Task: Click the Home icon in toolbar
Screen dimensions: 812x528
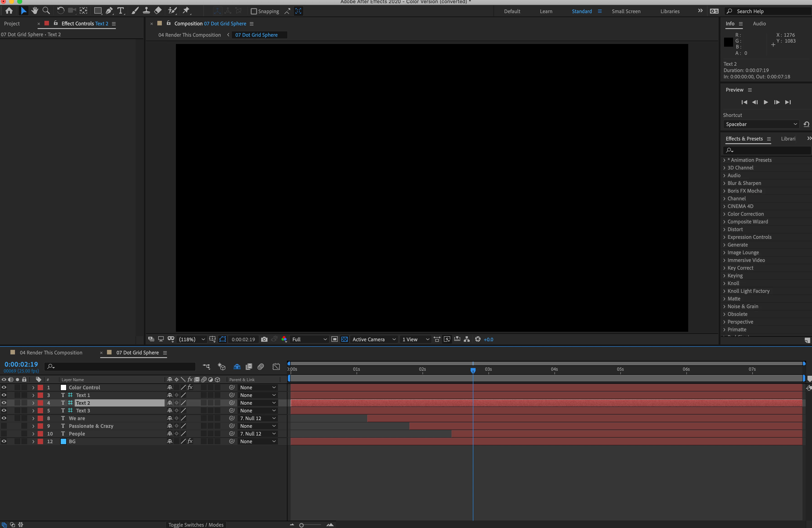Action: [x=9, y=11]
